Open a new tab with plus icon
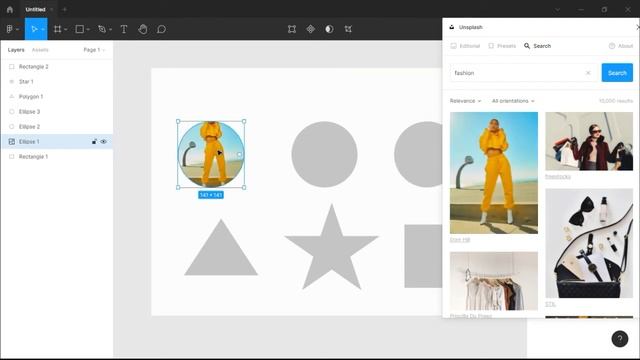This screenshot has width=640, height=360. pyautogui.click(x=64, y=9)
